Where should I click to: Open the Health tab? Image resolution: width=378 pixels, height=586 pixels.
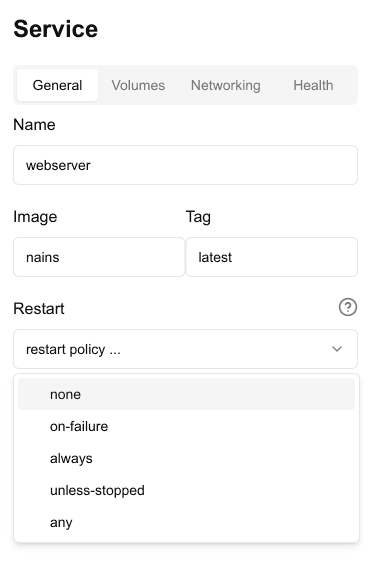pos(313,85)
